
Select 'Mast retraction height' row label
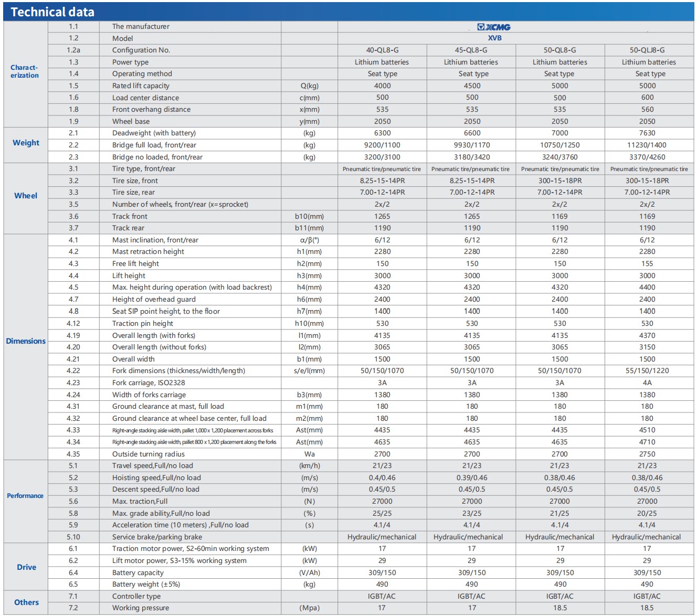click(x=148, y=252)
